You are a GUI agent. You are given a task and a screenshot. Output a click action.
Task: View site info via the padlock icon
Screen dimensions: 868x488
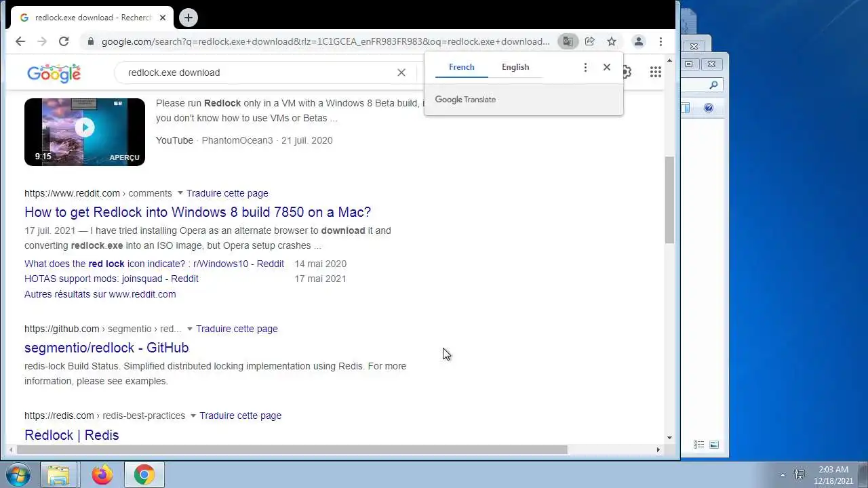(x=90, y=41)
